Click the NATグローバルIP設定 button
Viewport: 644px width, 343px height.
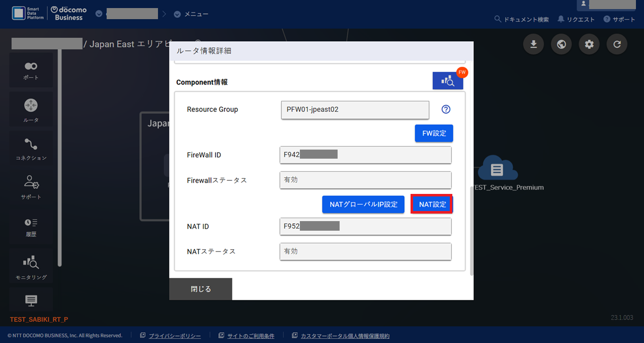363,204
